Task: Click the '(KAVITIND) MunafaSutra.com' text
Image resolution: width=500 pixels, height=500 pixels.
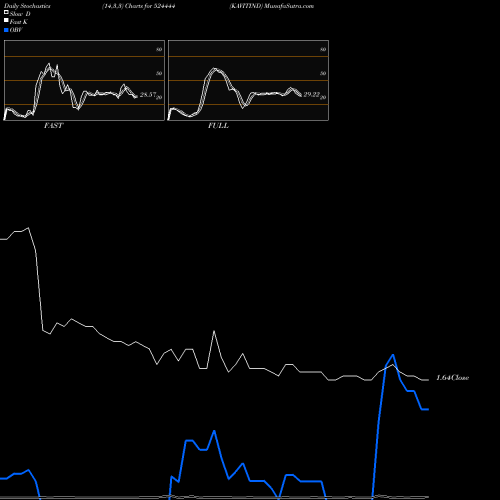Action: [272, 6]
